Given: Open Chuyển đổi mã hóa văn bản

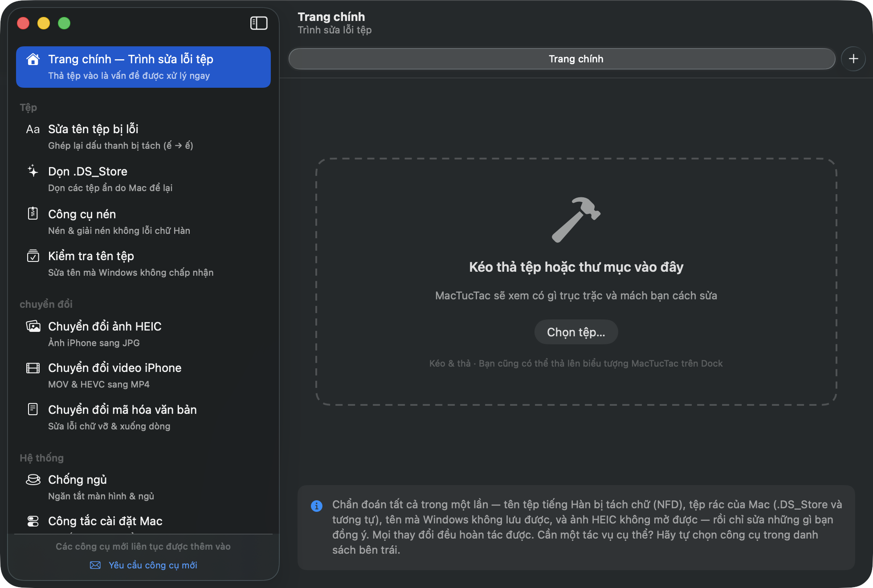Looking at the screenshot, I should click(143, 417).
